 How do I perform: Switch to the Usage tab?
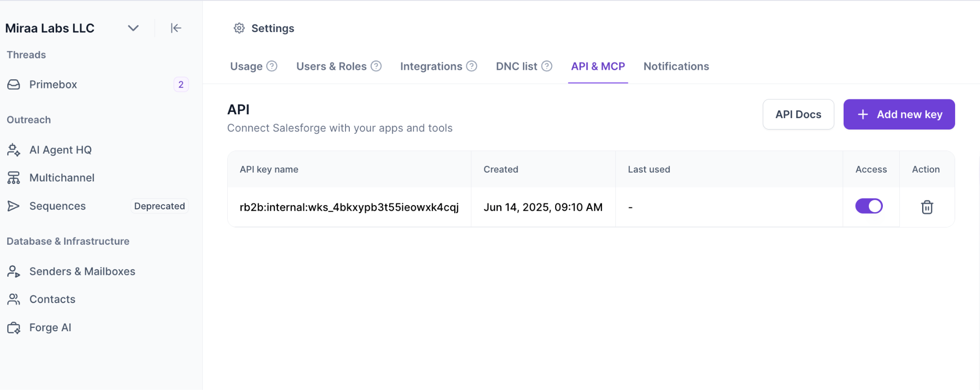point(246,66)
